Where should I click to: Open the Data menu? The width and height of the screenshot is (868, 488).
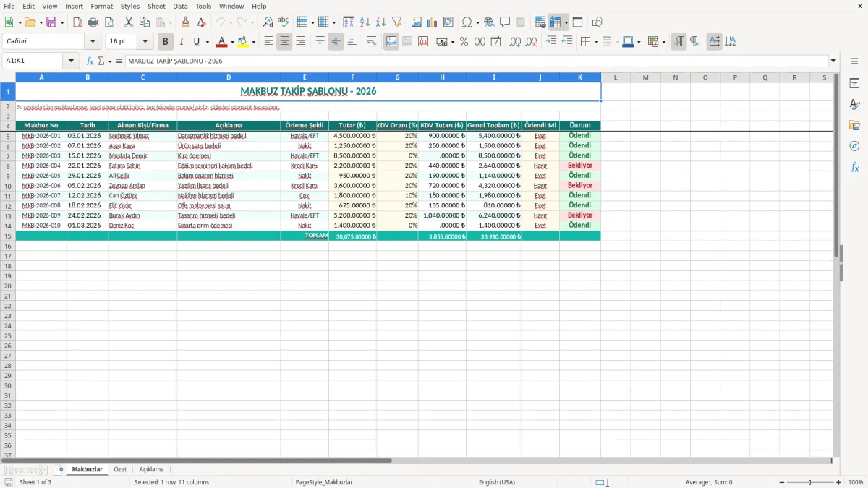180,6
